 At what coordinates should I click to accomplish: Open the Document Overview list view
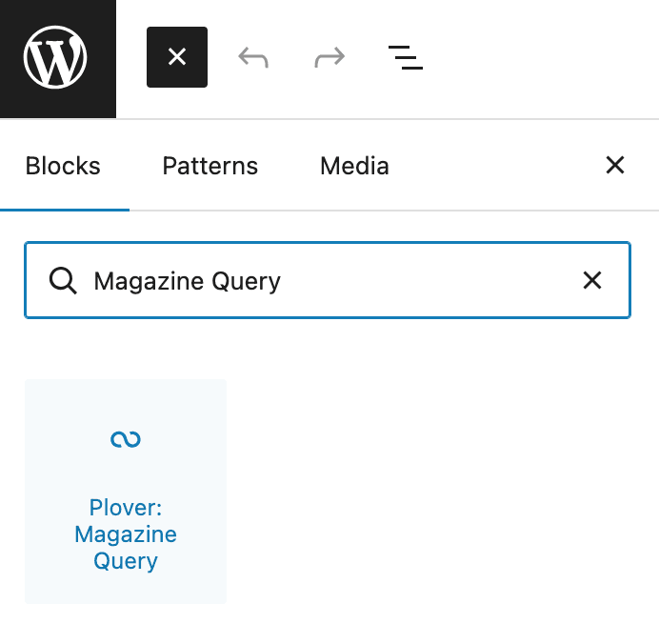point(406,58)
